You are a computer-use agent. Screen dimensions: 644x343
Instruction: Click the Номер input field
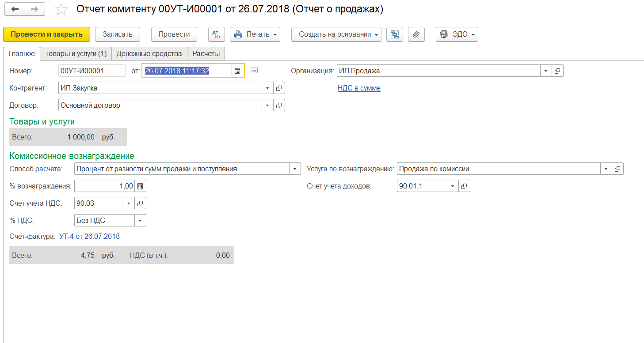point(91,71)
